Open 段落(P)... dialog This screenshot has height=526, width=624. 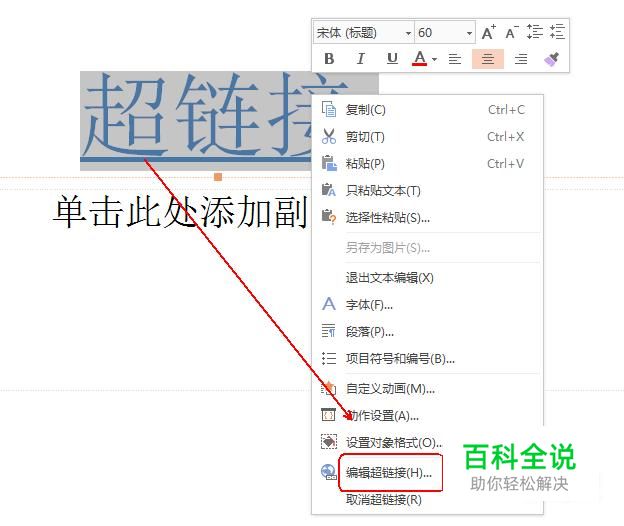tap(428, 332)
